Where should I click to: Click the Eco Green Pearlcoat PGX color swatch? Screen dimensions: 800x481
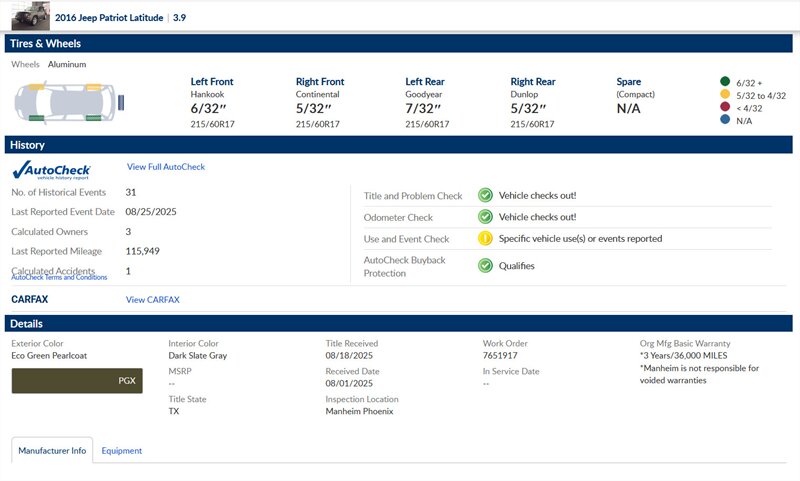click(77, 381)
